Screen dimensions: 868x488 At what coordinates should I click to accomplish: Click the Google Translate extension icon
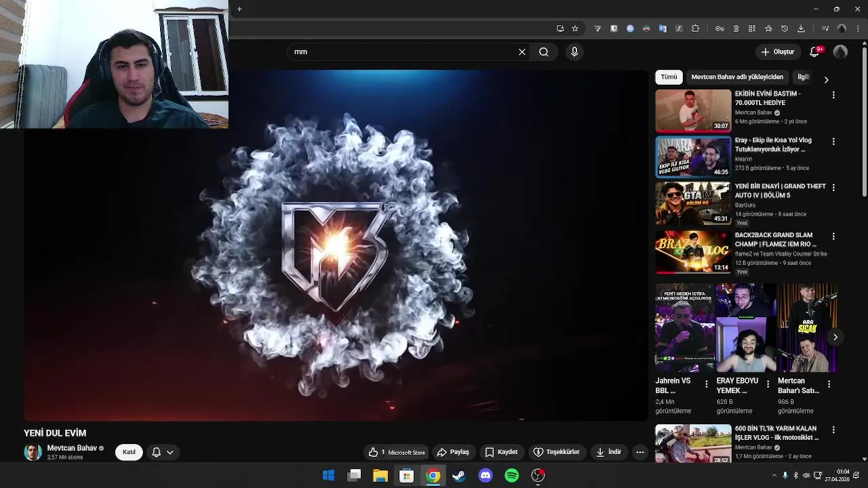663,28
